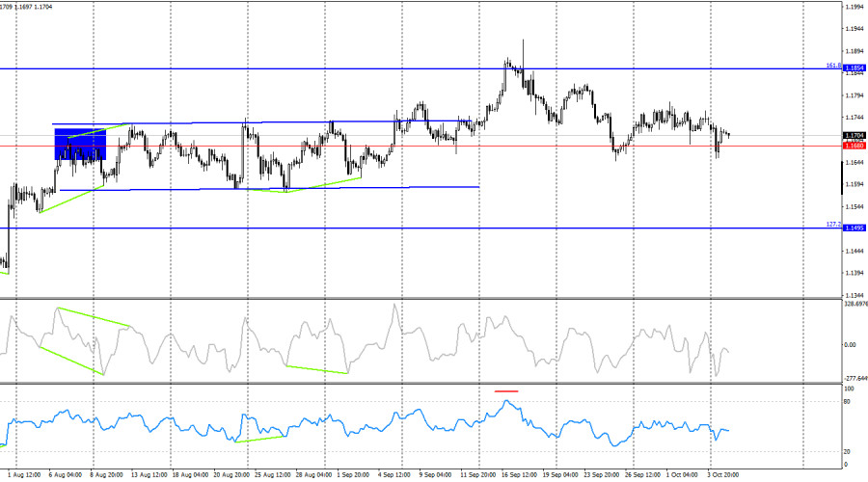The height and width of the screenshot is (482, 868).
Task: Select the green trendline on RSI panel
Action: click(261, 438)
